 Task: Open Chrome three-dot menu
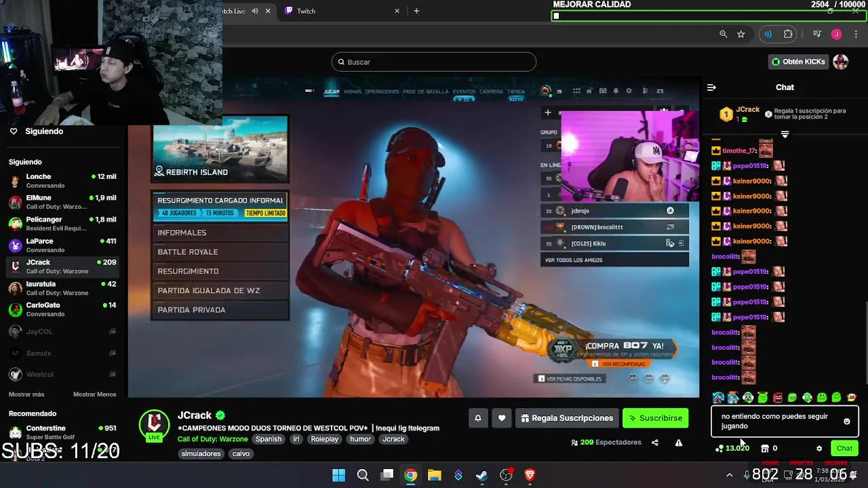point(856,34)
